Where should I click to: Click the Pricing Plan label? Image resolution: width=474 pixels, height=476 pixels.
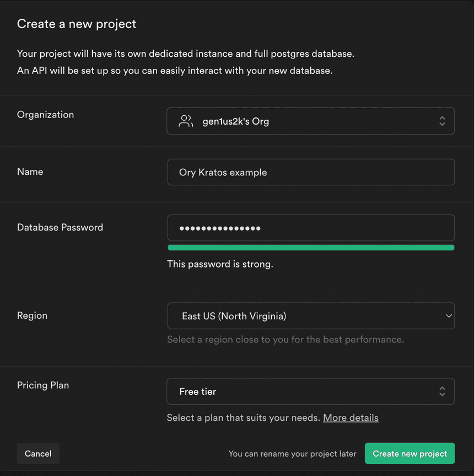(x=43, y=385)
